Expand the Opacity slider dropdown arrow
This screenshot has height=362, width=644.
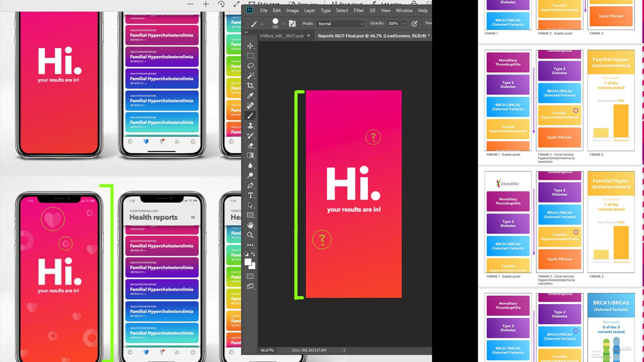click(x=403, y=24)
